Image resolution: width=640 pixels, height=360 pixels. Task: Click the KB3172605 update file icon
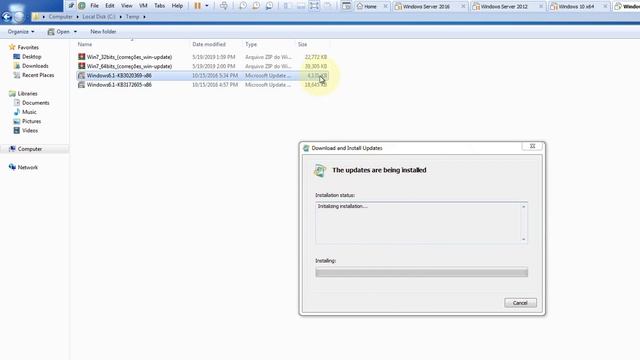(x=82, y=85)
